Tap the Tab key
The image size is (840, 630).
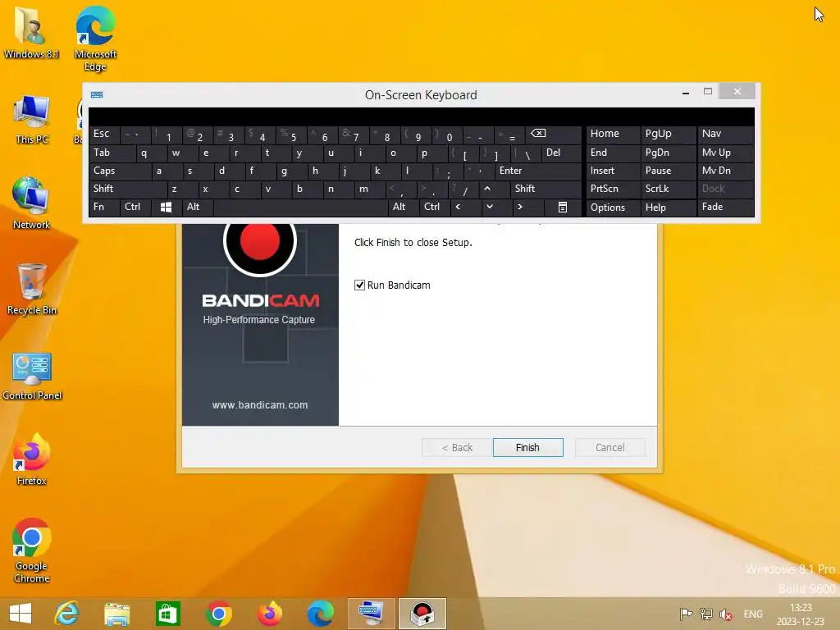click(112, 153)
